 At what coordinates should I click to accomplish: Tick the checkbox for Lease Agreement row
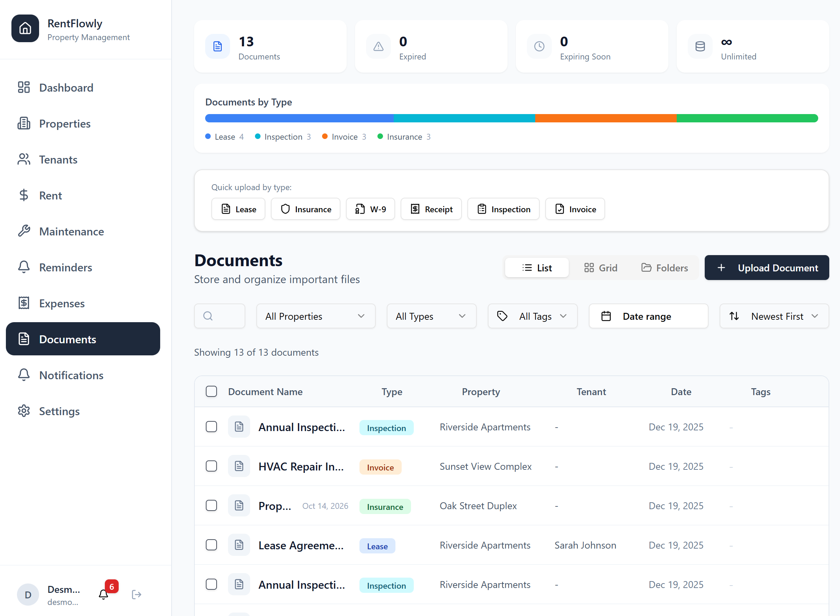pos(211,545)
